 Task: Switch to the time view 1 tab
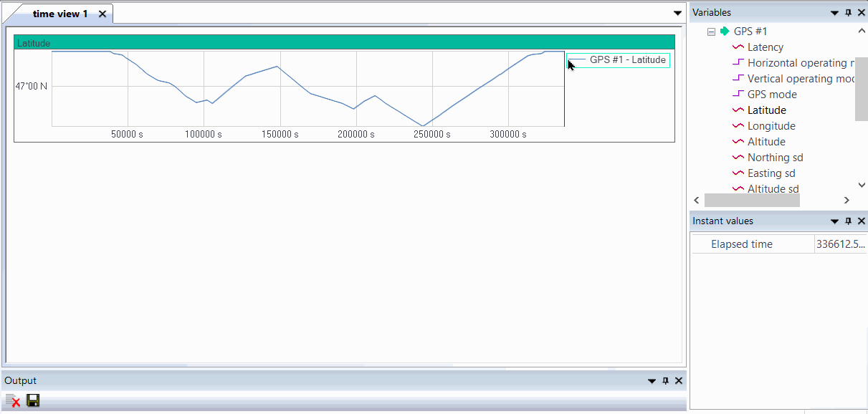pyautogui.click(x=60, y=14)
